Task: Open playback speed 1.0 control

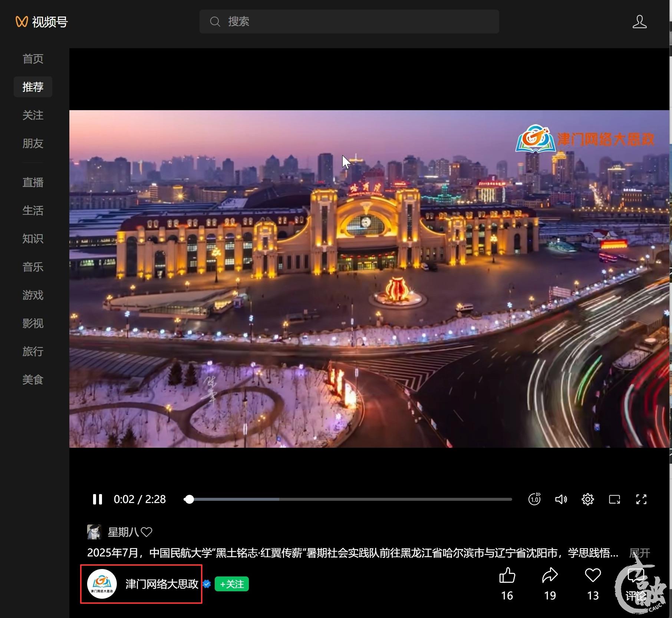Action: coord(534,499)
